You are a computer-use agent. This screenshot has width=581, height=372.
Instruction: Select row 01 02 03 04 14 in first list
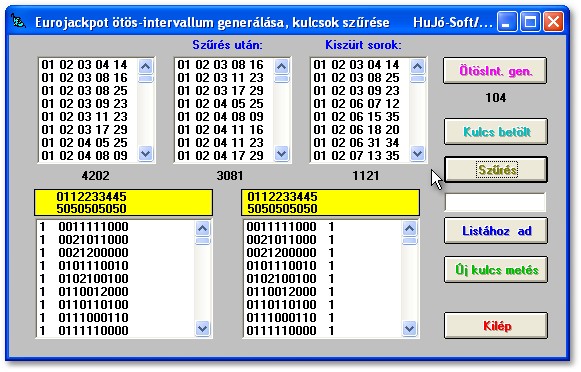coord(87,65)
